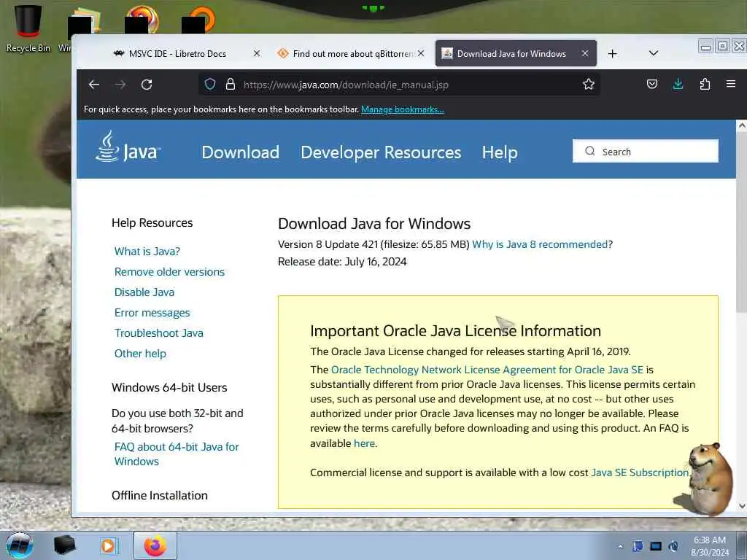The image size is (747, 560).
Task: Click the 'Help Resources' heading
Action: [x=152, y=223]
